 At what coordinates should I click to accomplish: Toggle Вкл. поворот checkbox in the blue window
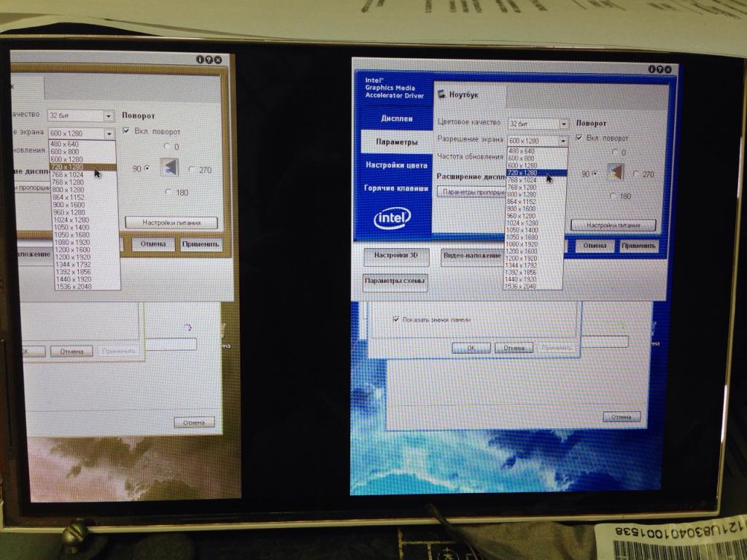coord(579,138)
